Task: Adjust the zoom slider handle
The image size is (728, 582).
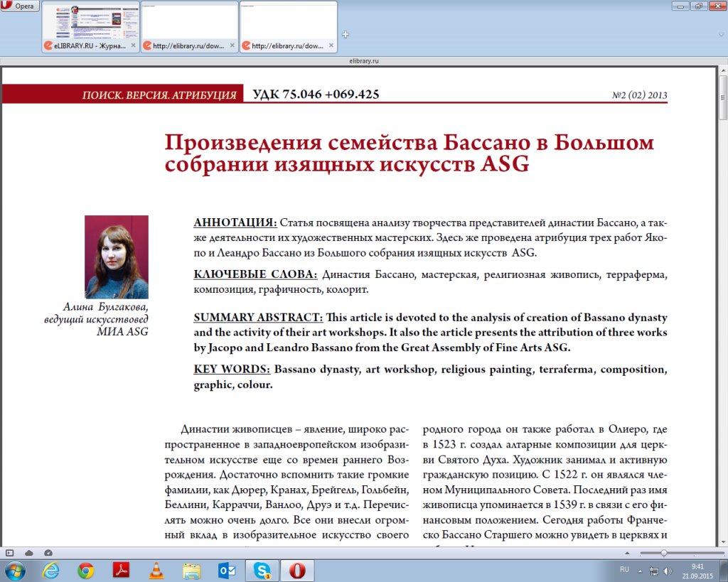Action: tap(664, 553)
